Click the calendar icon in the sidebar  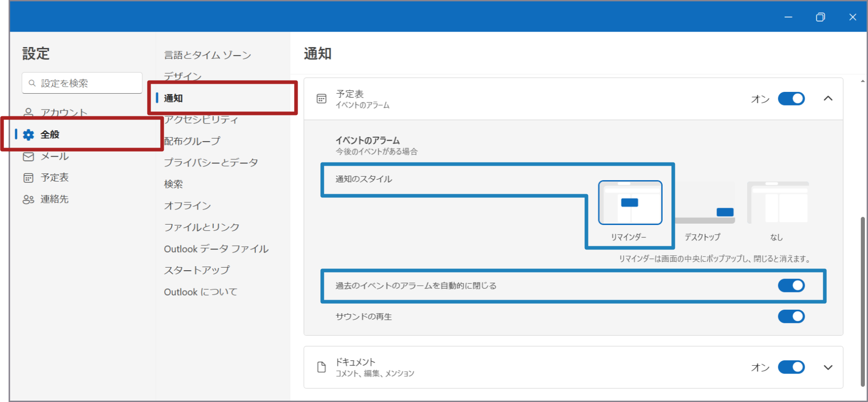click(x=28, y=178)
